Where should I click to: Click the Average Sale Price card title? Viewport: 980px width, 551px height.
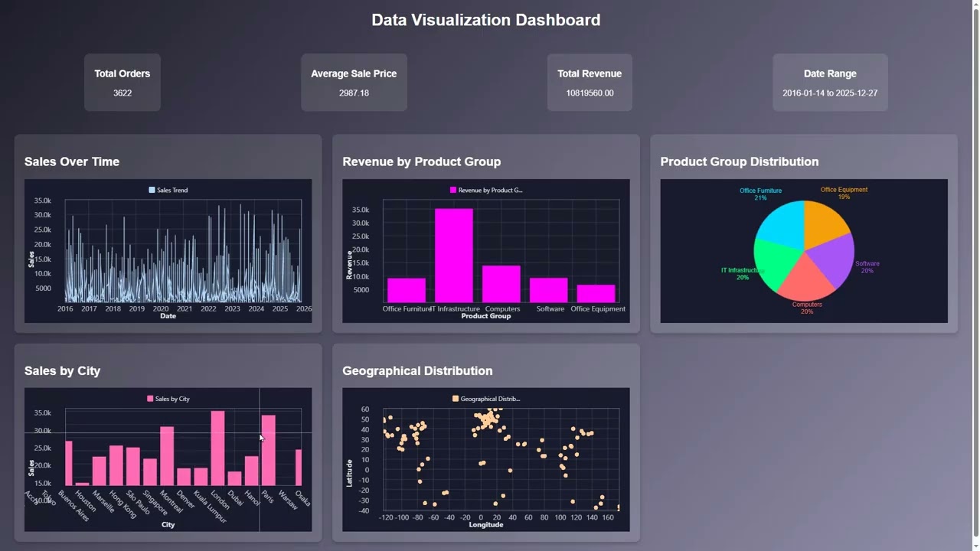click(x=354, y=73)
